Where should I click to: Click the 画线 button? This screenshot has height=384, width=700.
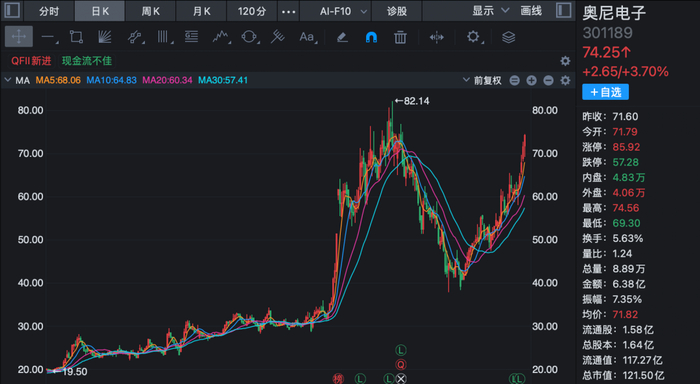[531, 10]
